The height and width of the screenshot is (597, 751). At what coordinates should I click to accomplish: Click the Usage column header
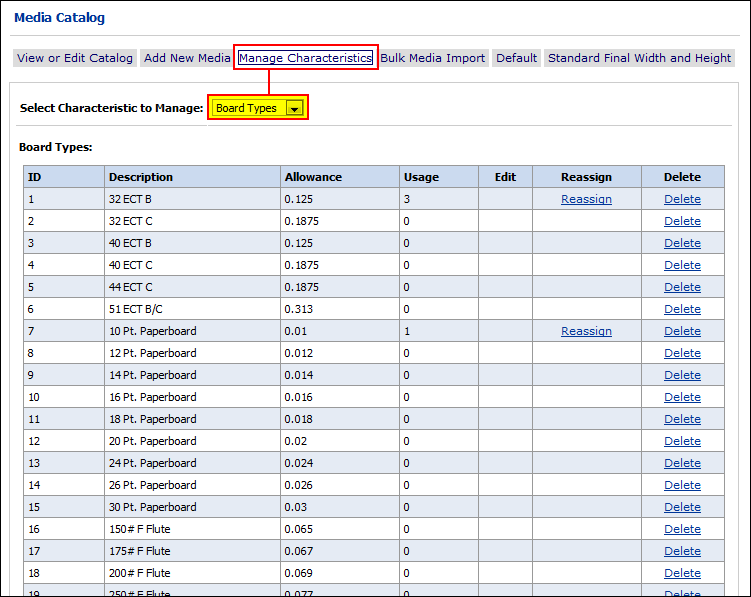(x=421, y=177)
